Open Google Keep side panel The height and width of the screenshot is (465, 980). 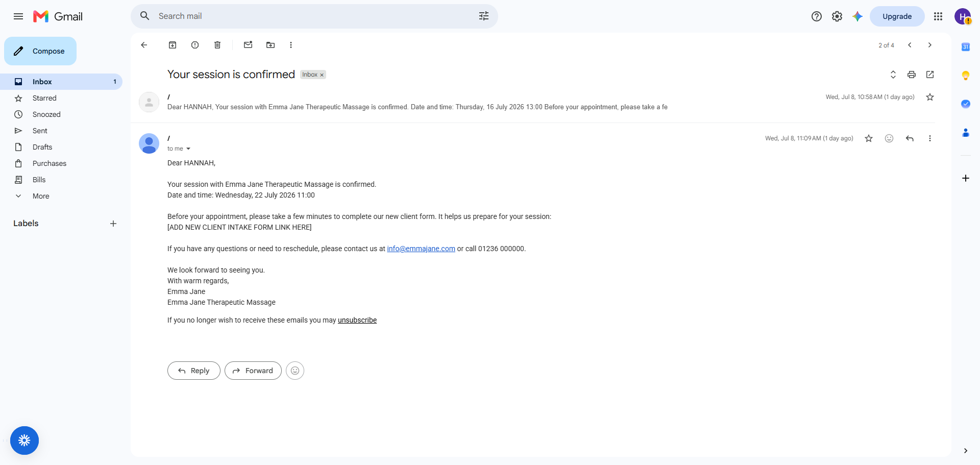pyautogui.click(x=966, y=76)
